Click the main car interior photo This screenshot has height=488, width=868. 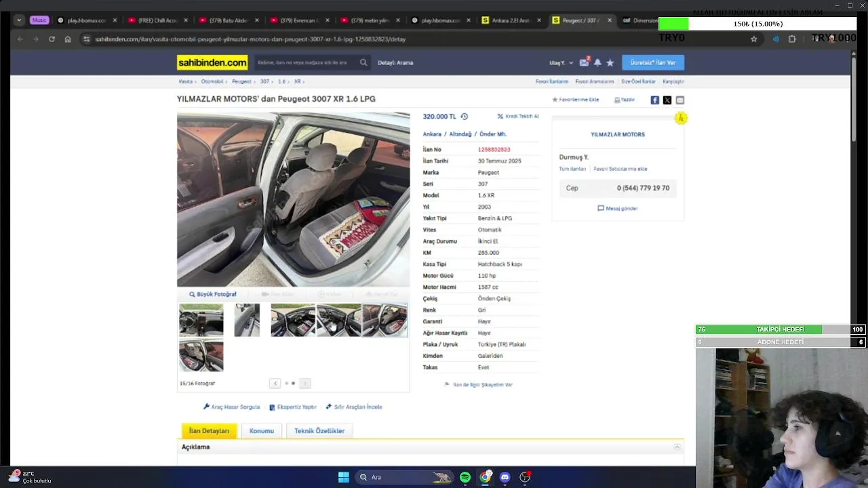(x=293, y=200)
